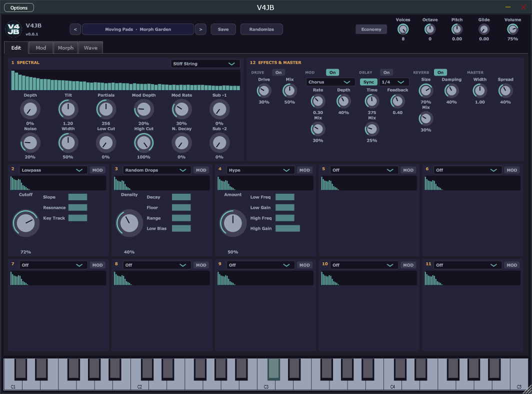Click the Delay Feedback knob
The image size is (532, 394).
click(397, 101)
